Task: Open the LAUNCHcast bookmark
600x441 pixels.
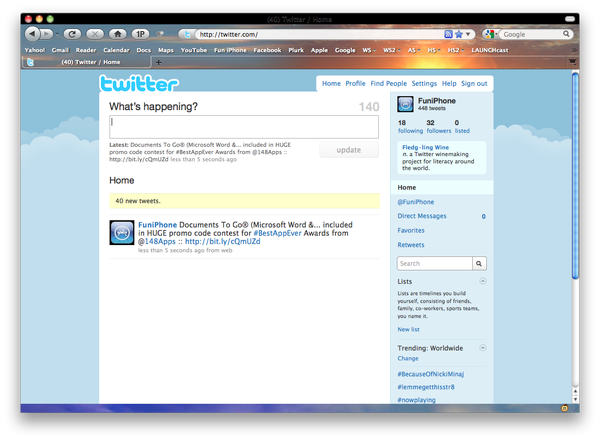Action: point(489,50)
